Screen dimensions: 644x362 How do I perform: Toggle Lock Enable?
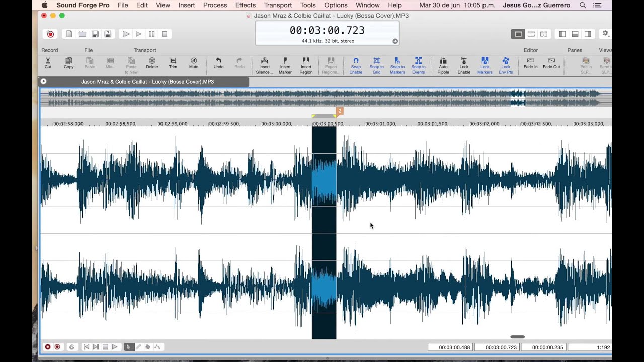tap(464, 66)
